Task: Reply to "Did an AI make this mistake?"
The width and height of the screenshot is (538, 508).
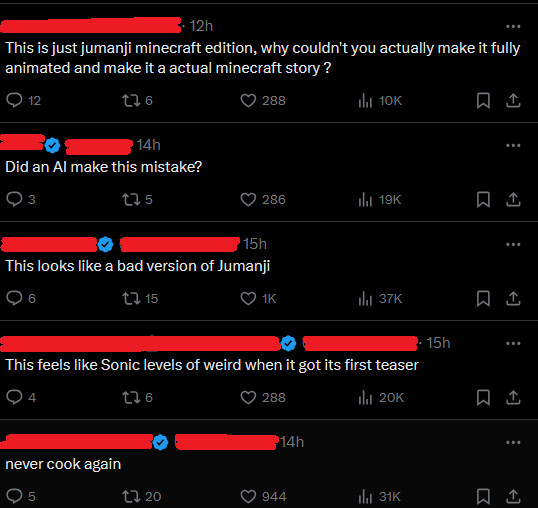Action: [x=21, y=199]
